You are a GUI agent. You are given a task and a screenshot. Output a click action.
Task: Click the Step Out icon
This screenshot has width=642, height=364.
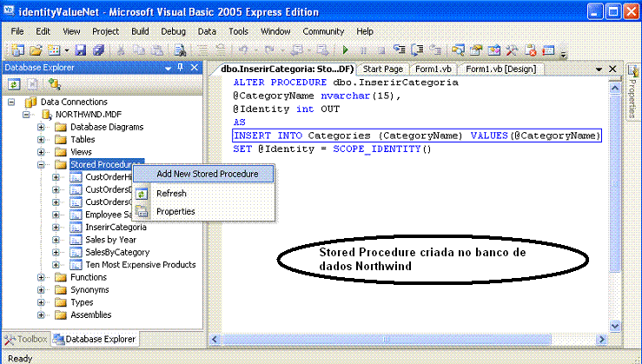coord(435,50)
